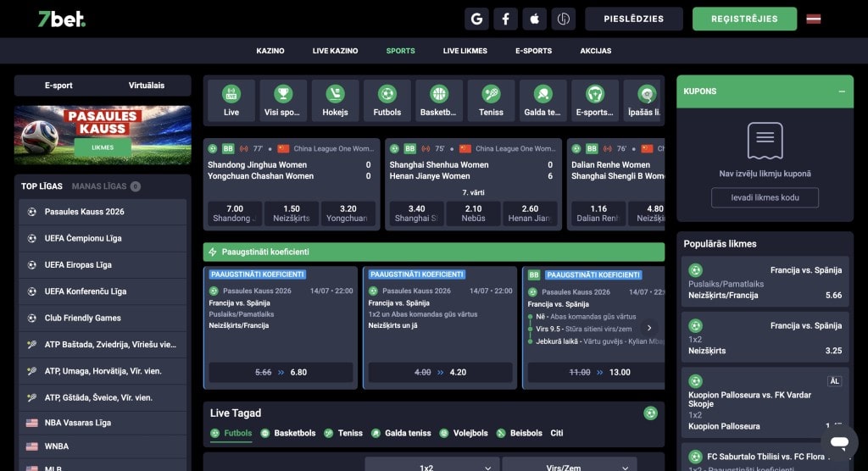Click the Reģistrējies button

pos(744,19)
